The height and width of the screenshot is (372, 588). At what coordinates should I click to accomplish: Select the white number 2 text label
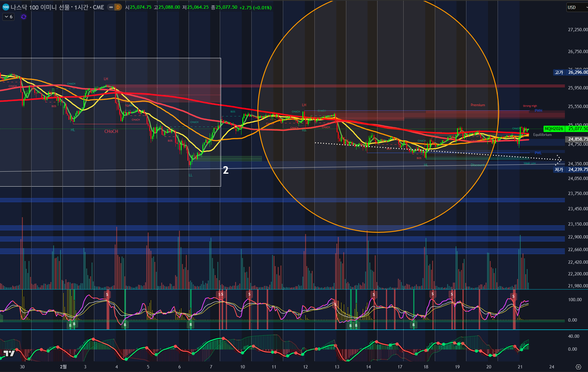(x=226, y=170)
